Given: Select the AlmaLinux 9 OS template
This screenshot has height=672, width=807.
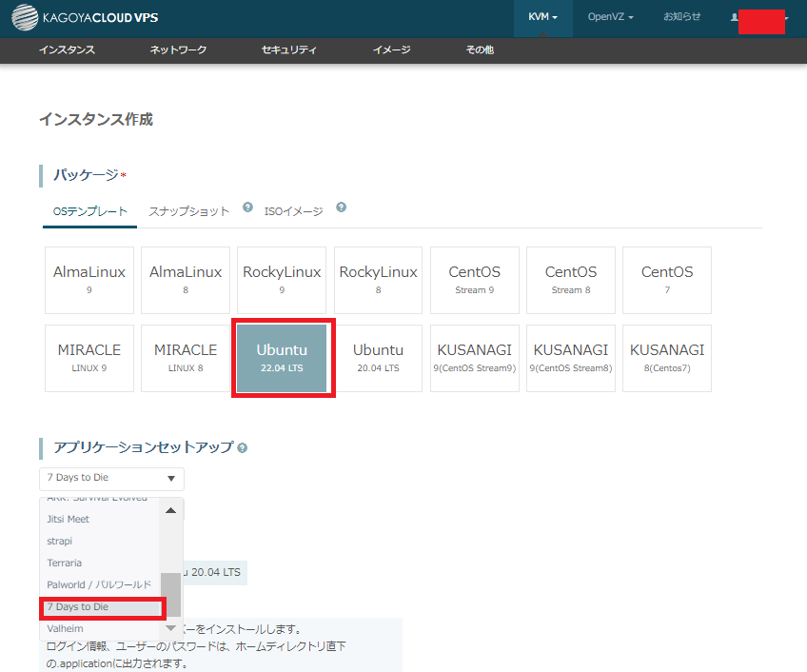Looking at the screenshot, I should click(89, 280).
